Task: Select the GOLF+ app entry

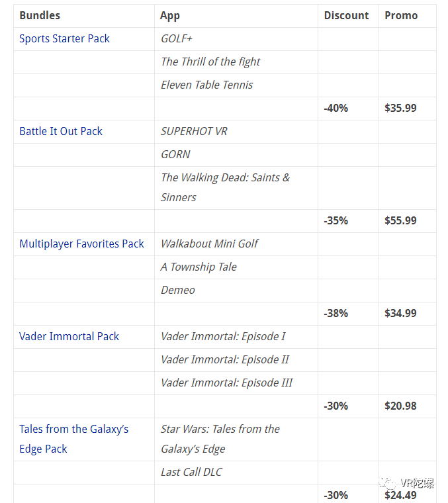Action: (x=177, y=38)
